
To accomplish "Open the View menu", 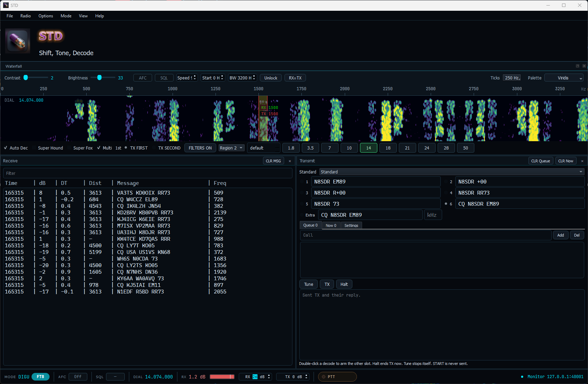I will pos(83,16).
